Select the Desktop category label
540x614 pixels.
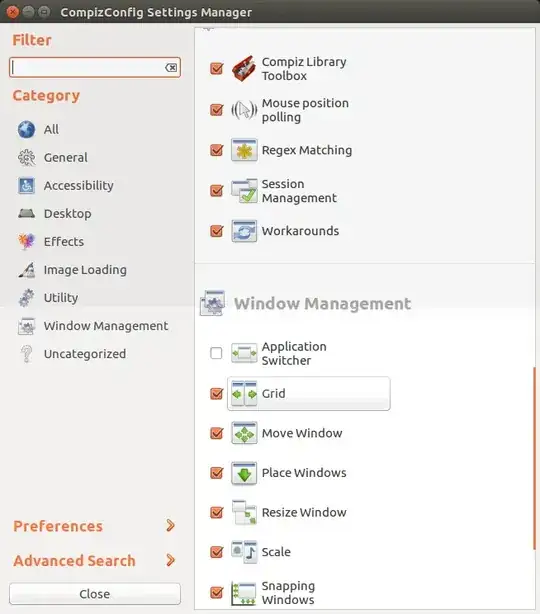tap(67, 214)
